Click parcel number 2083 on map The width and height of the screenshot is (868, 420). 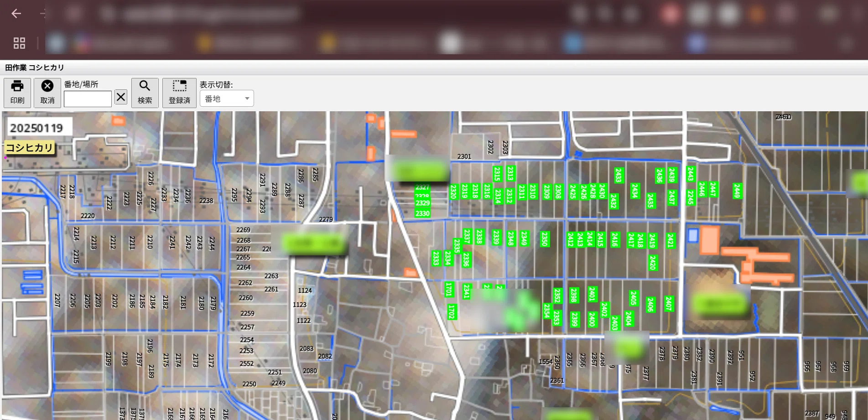[307, 348]
